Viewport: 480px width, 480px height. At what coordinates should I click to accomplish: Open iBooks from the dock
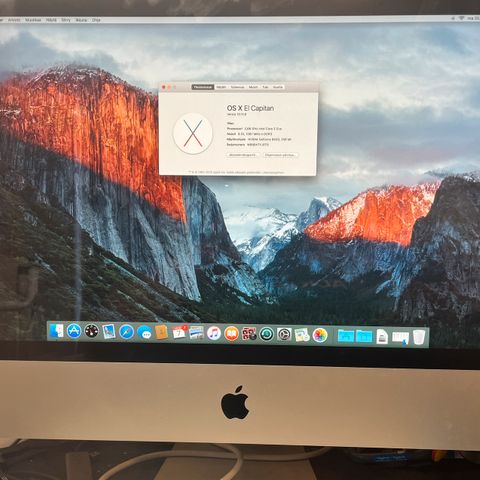231,334
